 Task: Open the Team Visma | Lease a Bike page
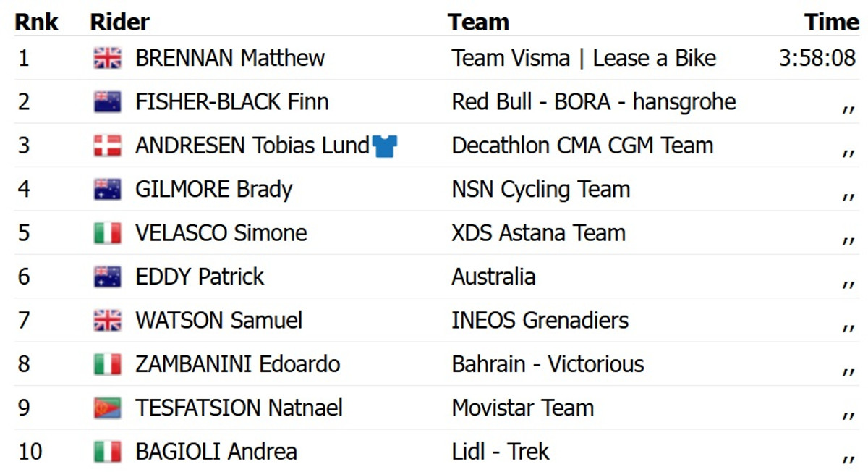tap(584, 59)
